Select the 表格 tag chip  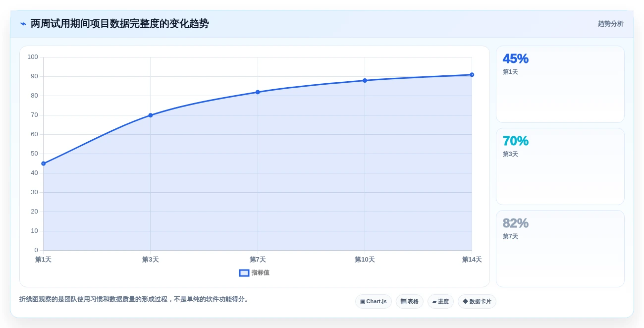[x=410, y=301]
